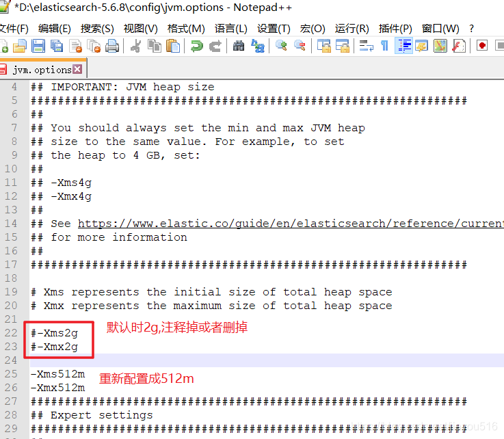This screenshot has width=504, height=439.
Task: Enable synchronized horizontal scrolling
Action: pos(343,46)
